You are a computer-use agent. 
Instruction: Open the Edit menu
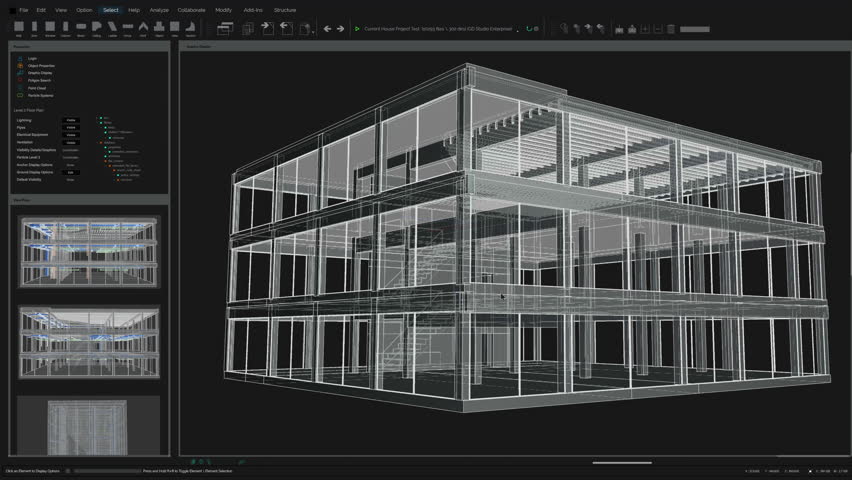click(x=41, y=10)
